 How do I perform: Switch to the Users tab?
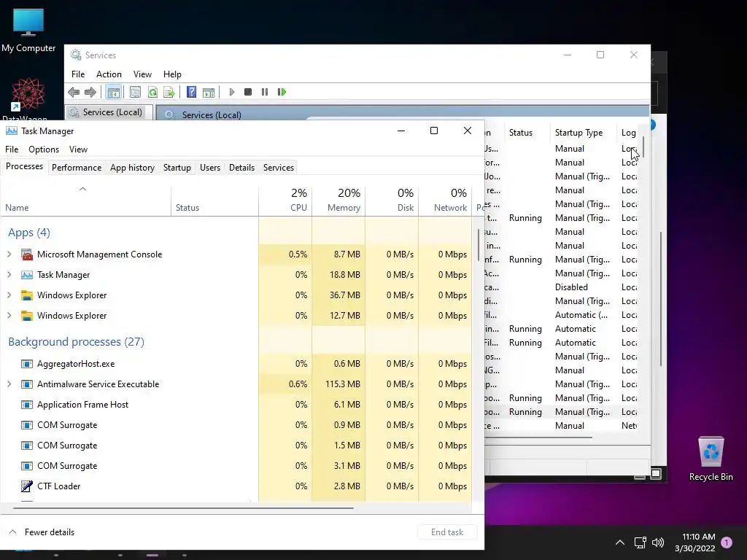coord(210,168)
